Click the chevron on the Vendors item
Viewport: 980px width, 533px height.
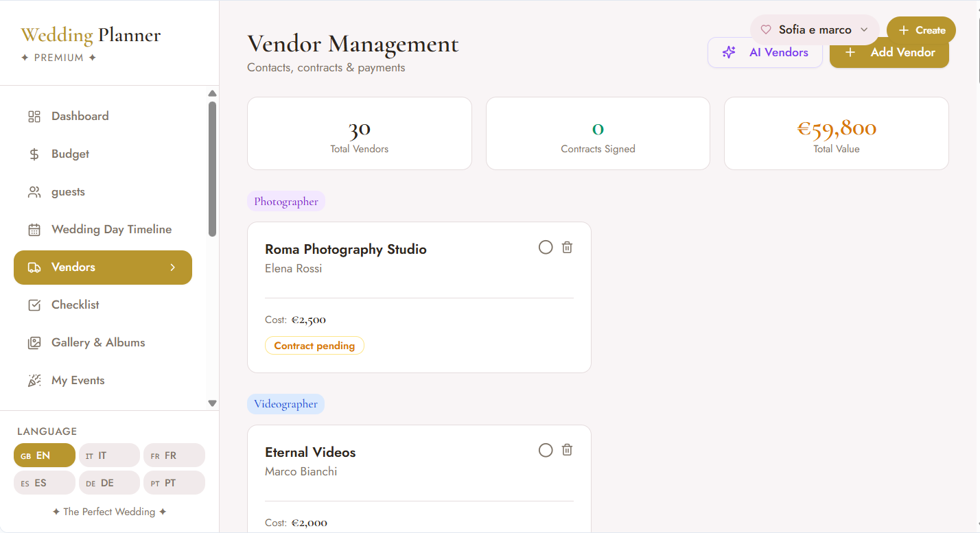point(173,268)
